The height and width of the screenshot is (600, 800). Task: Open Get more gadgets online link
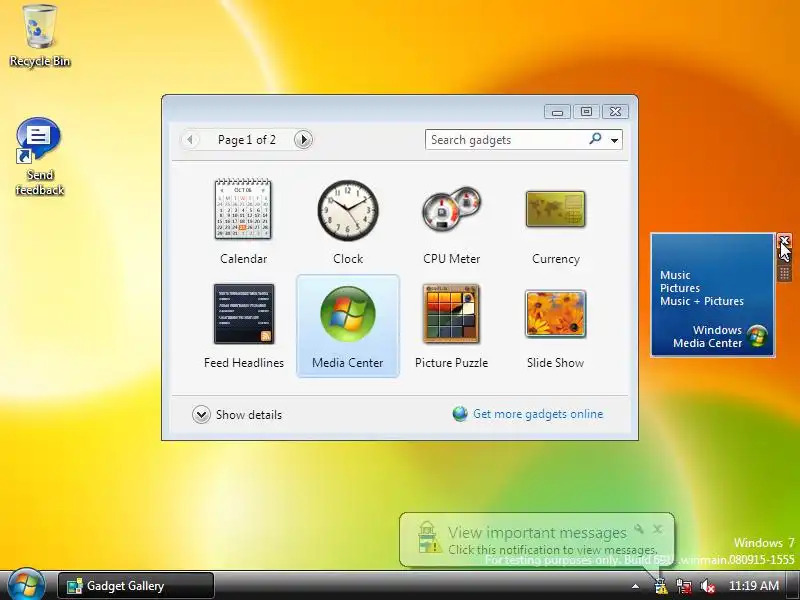[538, 414]
